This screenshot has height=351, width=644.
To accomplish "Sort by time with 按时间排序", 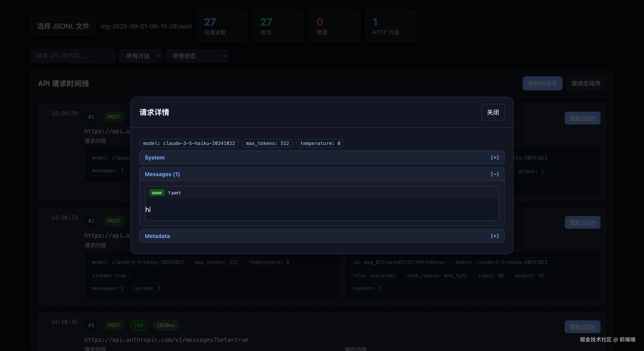I will [542, 83].
